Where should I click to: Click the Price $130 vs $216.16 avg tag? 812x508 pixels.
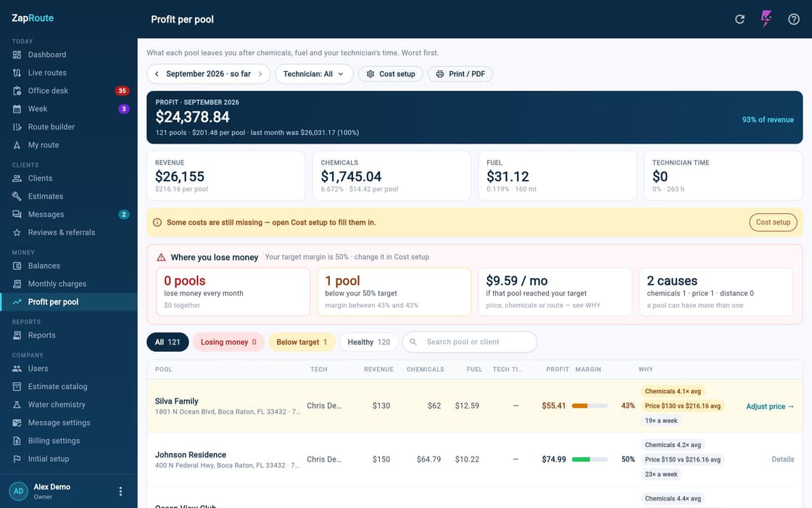(x=682, y=406)
